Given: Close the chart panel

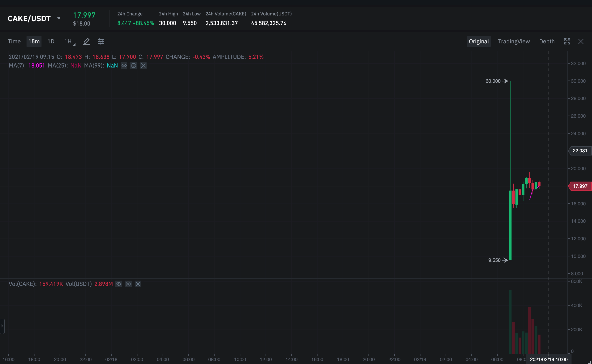Looking at the screenshot, I should tap(581, 41).
